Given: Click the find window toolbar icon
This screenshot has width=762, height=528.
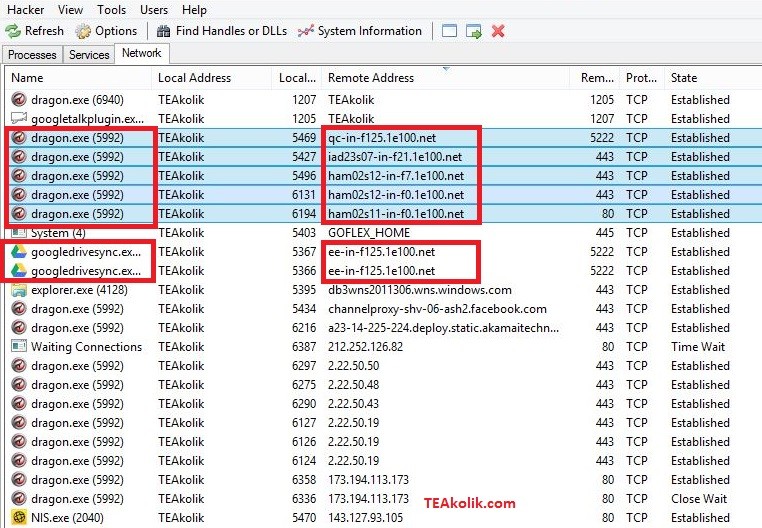Looking at the screenshot, I should [449, 31].
